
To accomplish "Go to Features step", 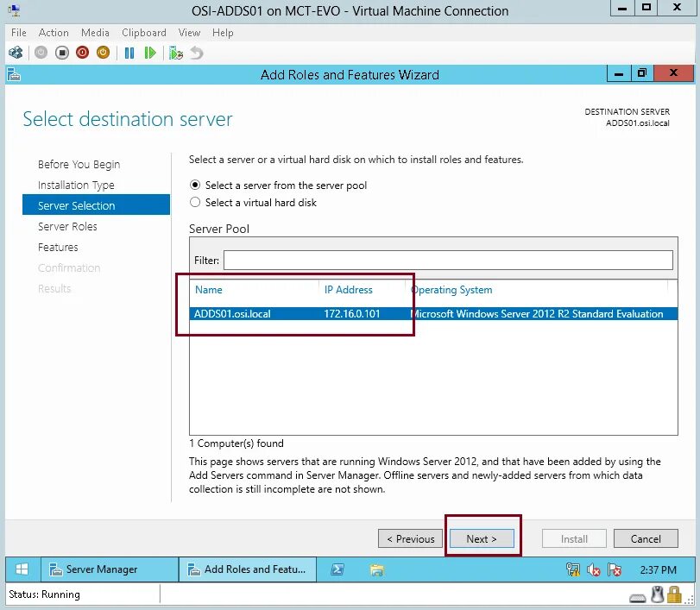I will point(58,247).
